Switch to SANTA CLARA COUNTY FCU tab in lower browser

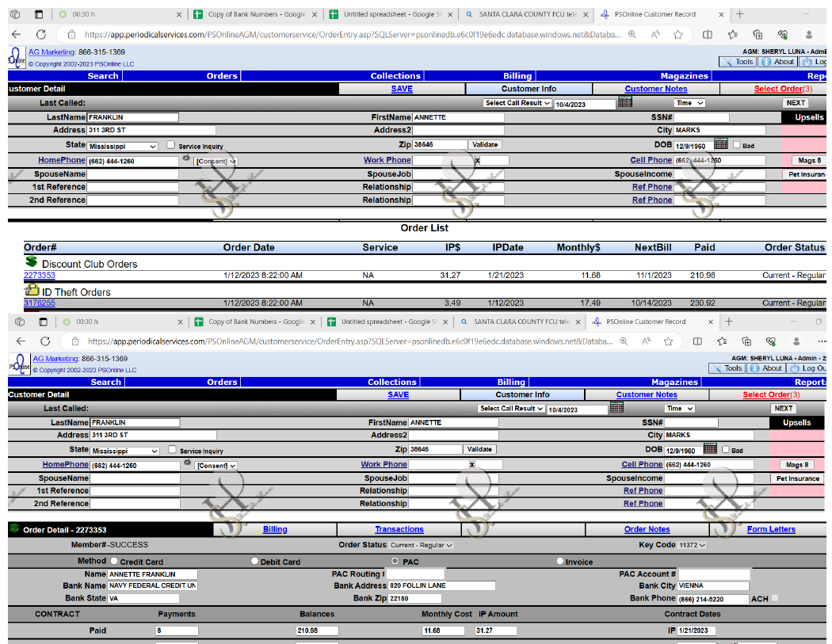pos(521,322)
